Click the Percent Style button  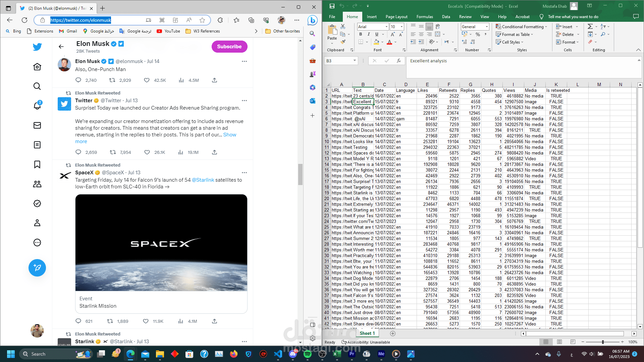pyautogui.click(x=478, y=34)
